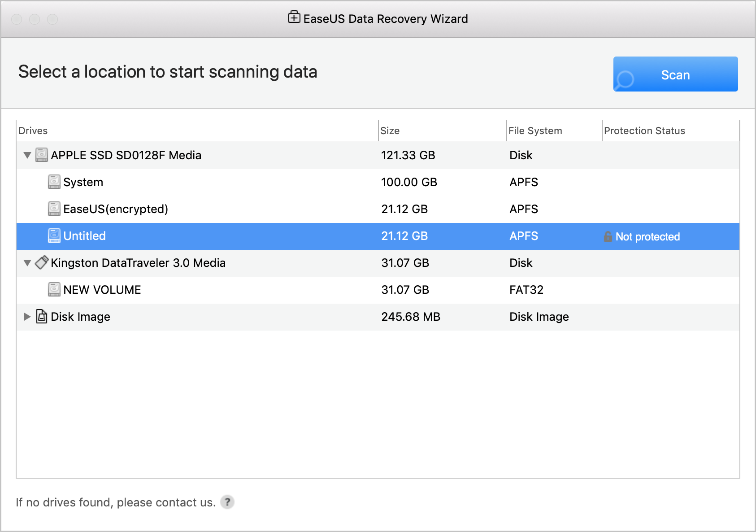This screenshot has height=532, width=756.
Task: Collapse the APPLE SSD SD0128F Media group
Action: (27, 155)
